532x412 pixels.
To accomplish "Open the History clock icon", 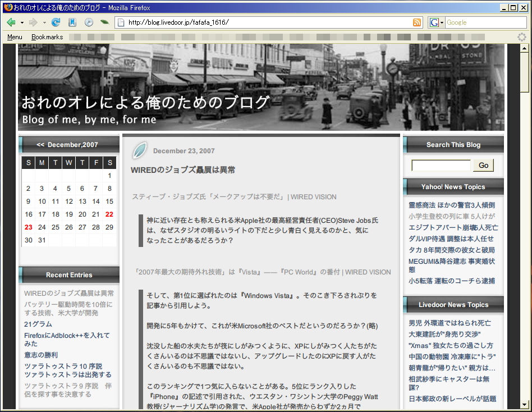I will (89, 22).
